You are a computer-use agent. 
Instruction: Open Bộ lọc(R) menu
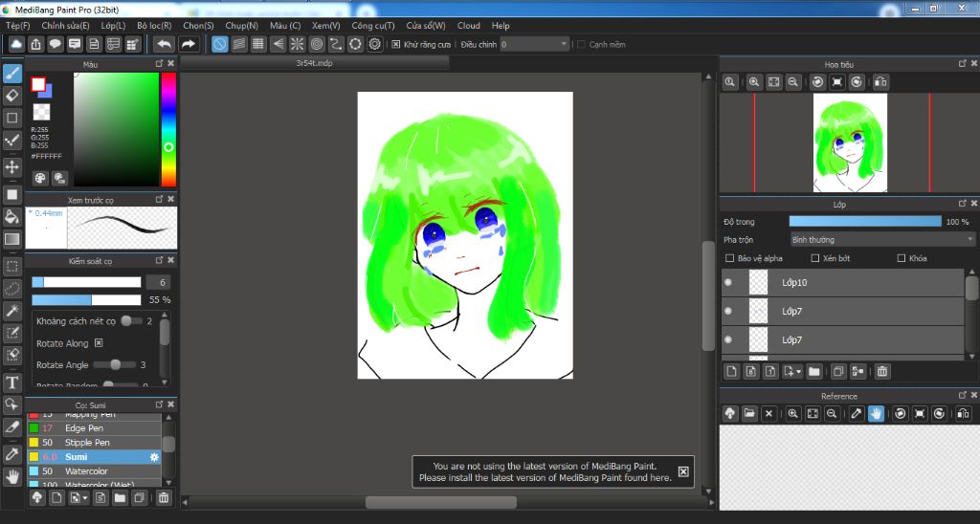[x=154, y=26]
